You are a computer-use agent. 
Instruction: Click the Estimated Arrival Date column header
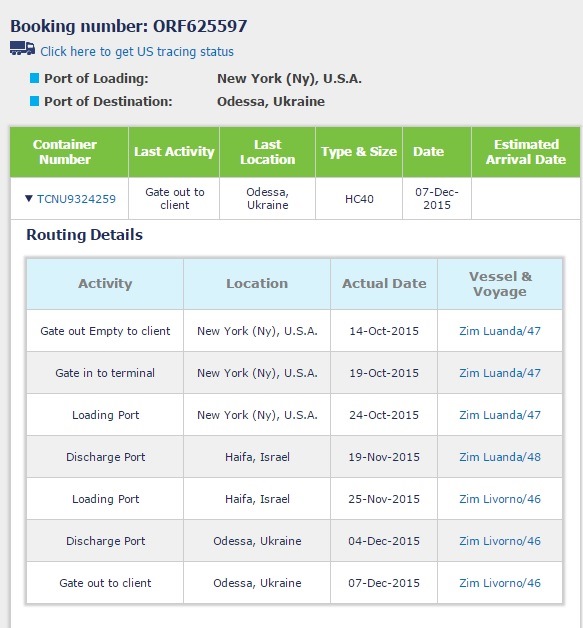tap(526, 152)
